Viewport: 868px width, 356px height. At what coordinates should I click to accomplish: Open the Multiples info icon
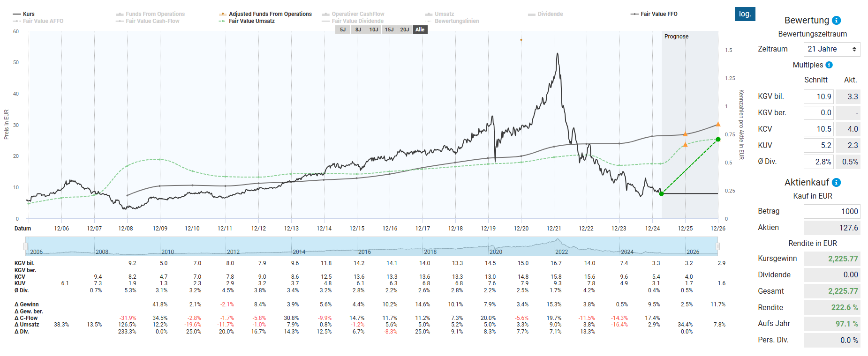coord(829,65)
